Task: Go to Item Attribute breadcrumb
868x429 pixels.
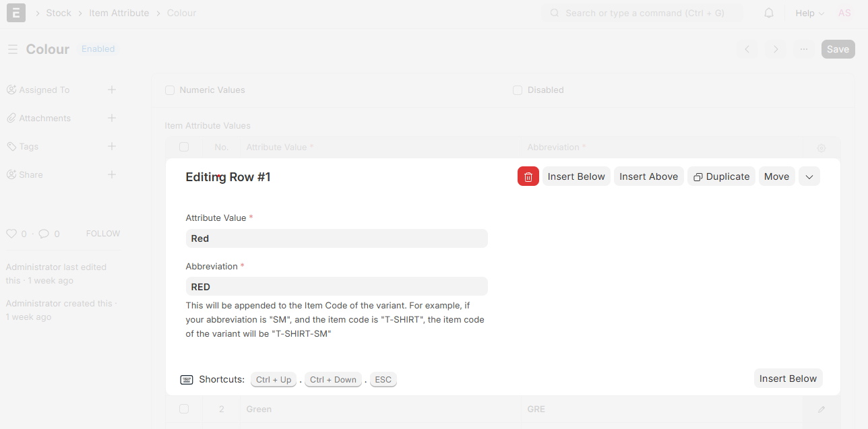Action: click(119, 13)
